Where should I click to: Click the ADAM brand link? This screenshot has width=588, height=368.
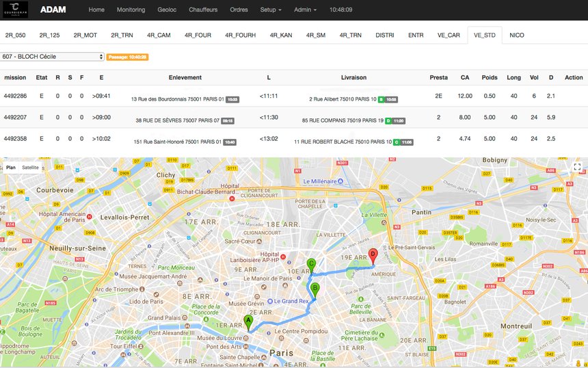tap(53, 10)
